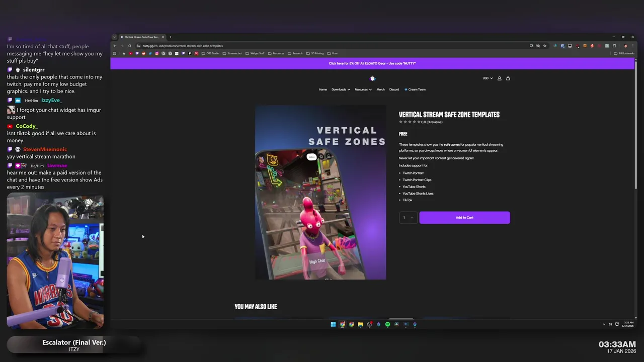Image resolution: width=644 pixels, height=362 pixels.
Task: Click chat username 'StevenMnemonic'
Action: tap(45, 149)
